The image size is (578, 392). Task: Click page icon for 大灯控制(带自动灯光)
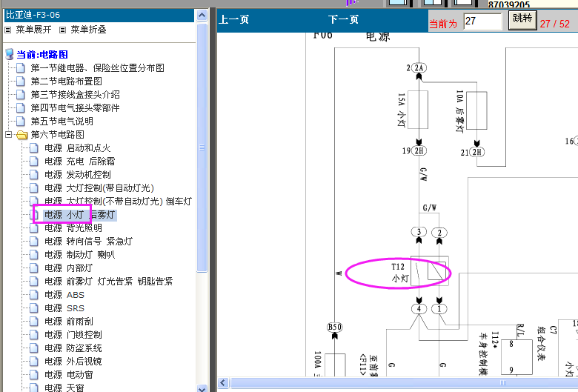pyautogui.click(x=34, y=188)
